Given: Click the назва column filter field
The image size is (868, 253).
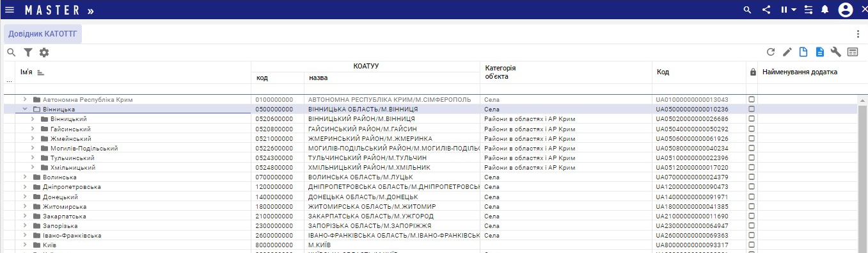Looking at the screenshot, I should tap(391, 89).
